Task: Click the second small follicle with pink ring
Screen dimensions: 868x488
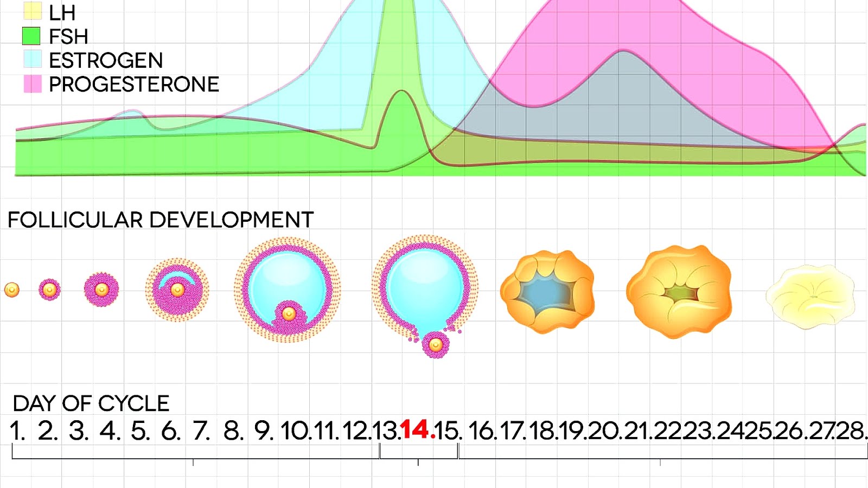Action: coord(49,290)
